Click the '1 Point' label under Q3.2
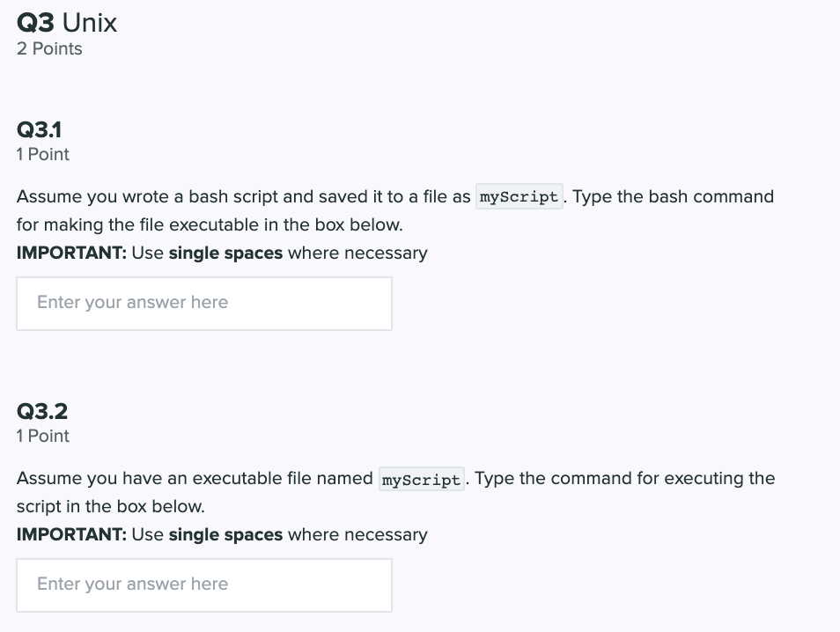Screen dimensions: 840x632 click(42, 436)
